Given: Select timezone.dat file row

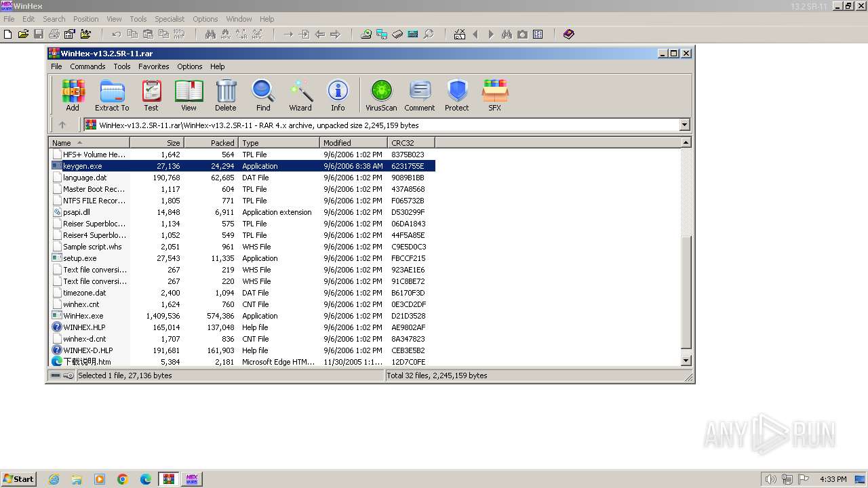Looking at the screenshot, I should [242, 293].
